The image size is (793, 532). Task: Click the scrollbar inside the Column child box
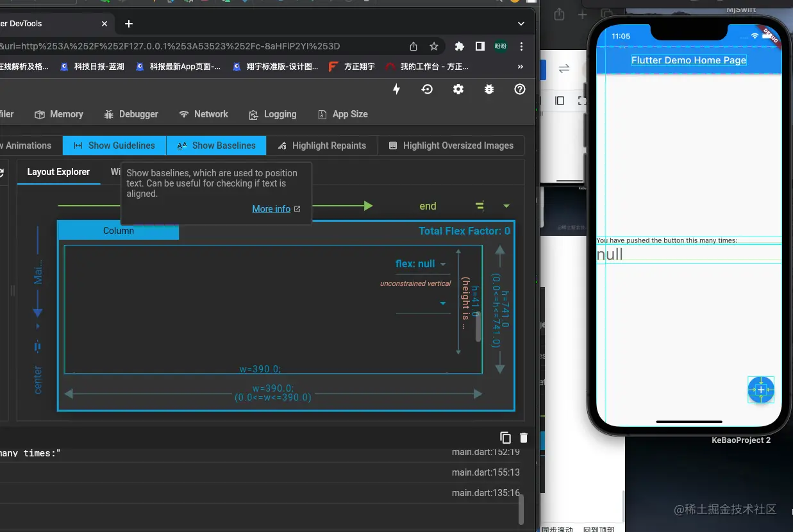pos(478,326)
